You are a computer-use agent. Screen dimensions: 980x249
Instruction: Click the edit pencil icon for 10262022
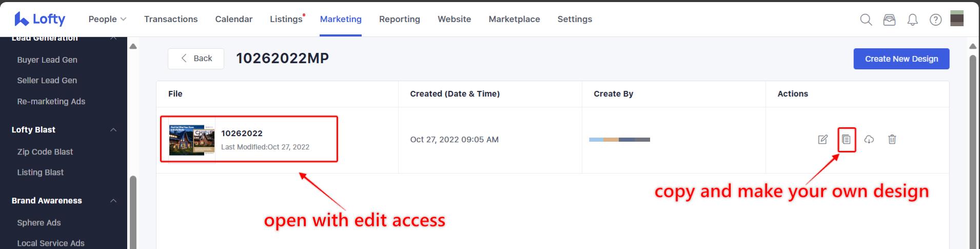tap(822, 139)
